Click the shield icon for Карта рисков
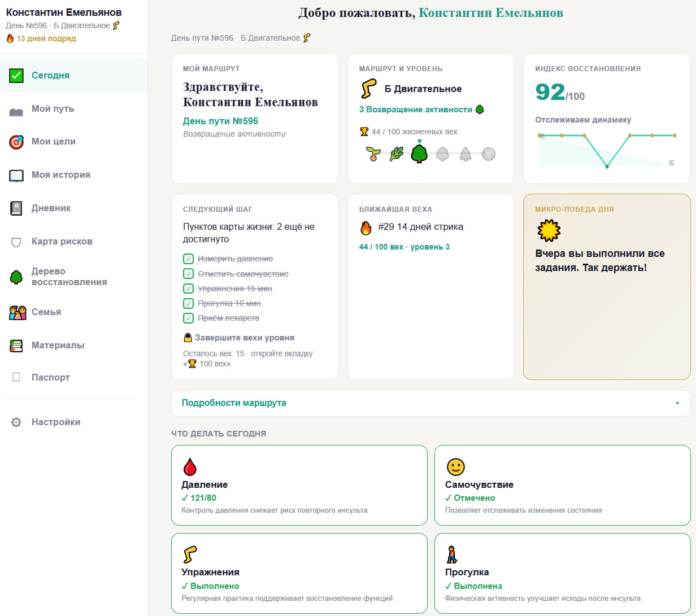Screen dimensions: 696x616 (x=16, y=242)
